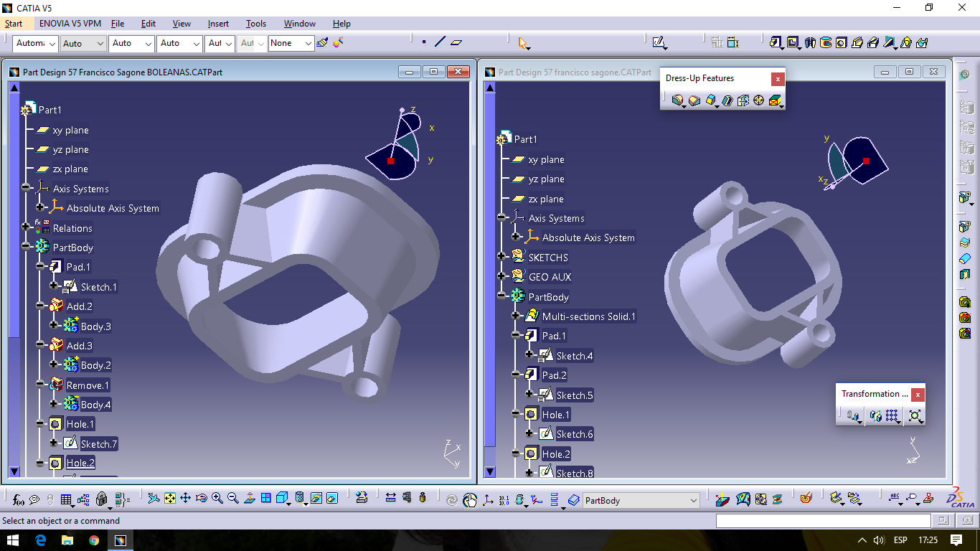Screen dimensions: 980x551
Task: Click the Hole tool icon
Action: click(x=842, y=43)
